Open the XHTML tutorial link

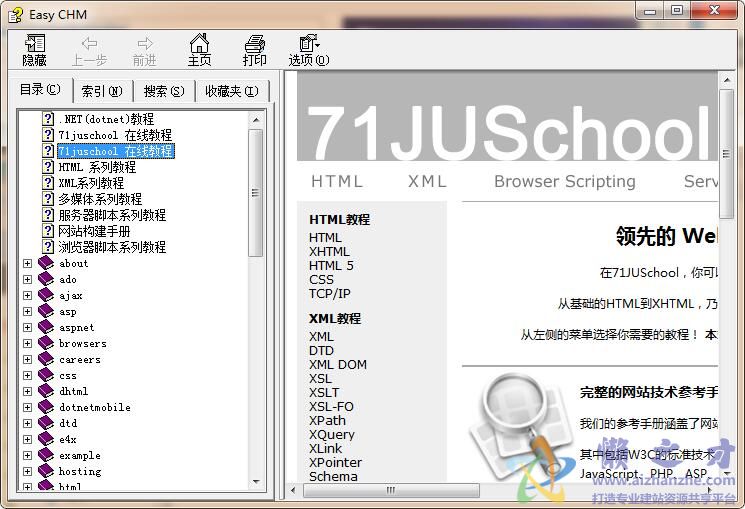(329, 251)
